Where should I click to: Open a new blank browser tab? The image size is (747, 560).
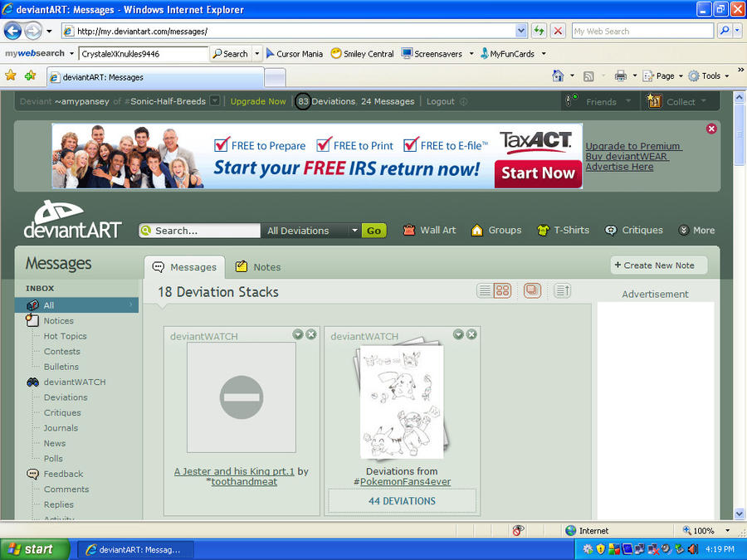coord(275,78)
